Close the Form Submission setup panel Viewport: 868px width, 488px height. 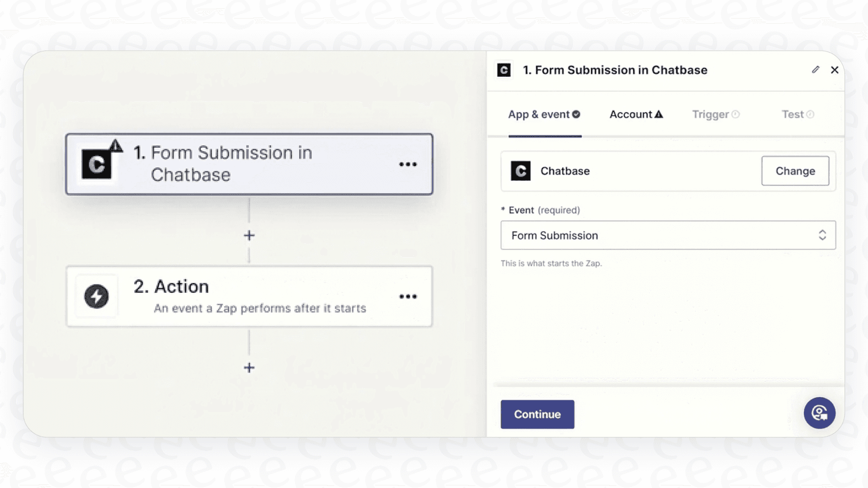835,70
